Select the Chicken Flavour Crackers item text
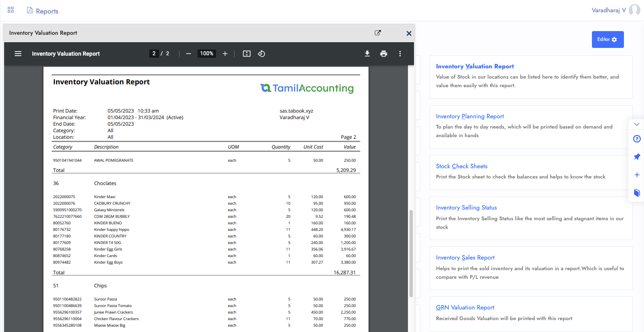 pos(116,319)
